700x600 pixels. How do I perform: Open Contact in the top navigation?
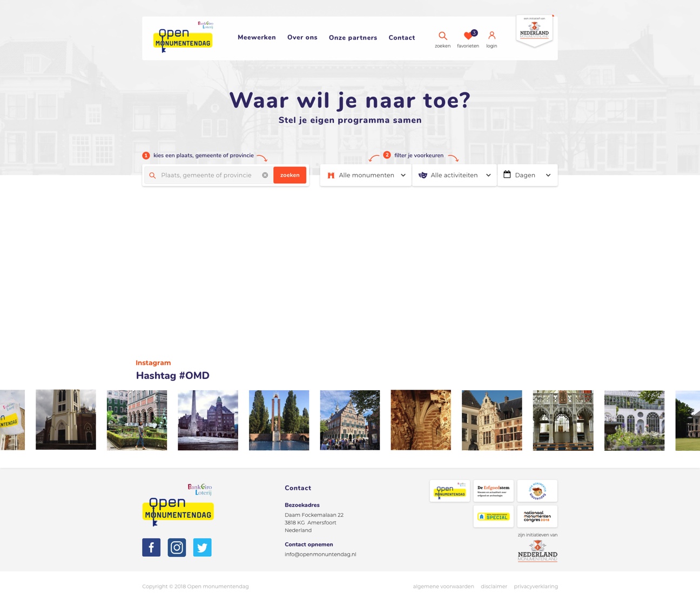(402, 38)
